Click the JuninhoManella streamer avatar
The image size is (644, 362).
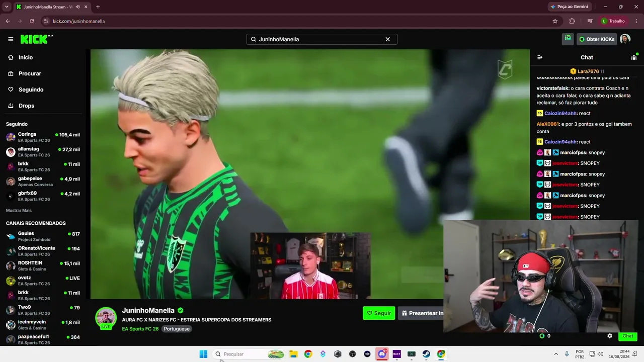point(106,318)
